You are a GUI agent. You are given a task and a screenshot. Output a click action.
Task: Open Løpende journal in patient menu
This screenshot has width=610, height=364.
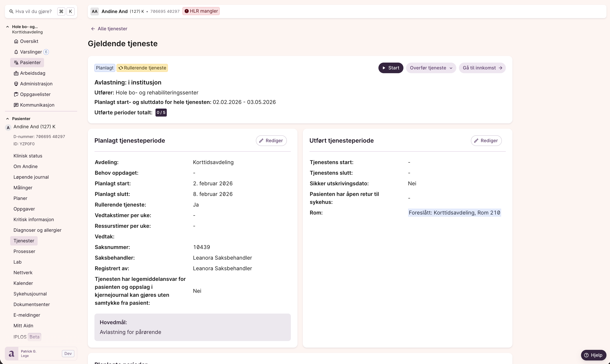pos(31,177)
